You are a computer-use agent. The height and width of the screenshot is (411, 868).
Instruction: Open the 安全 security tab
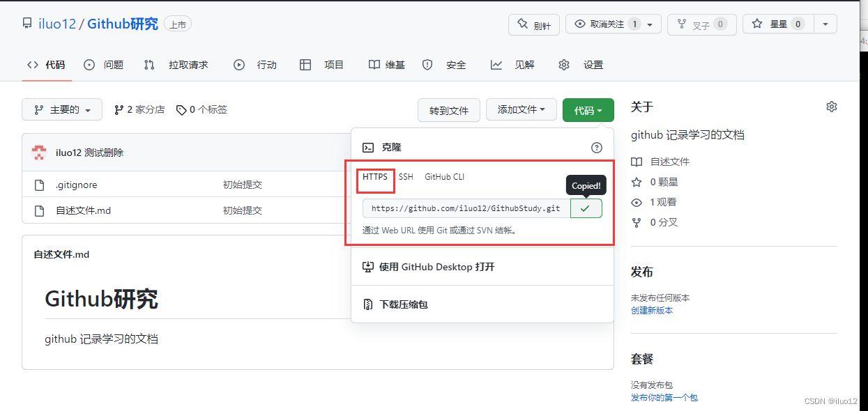(444, 65)
